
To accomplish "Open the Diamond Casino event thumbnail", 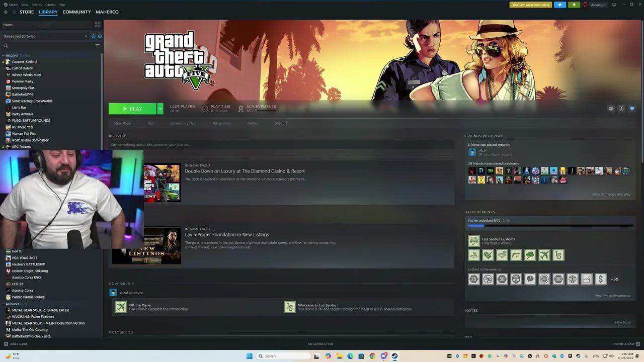I will pos(162,183).
